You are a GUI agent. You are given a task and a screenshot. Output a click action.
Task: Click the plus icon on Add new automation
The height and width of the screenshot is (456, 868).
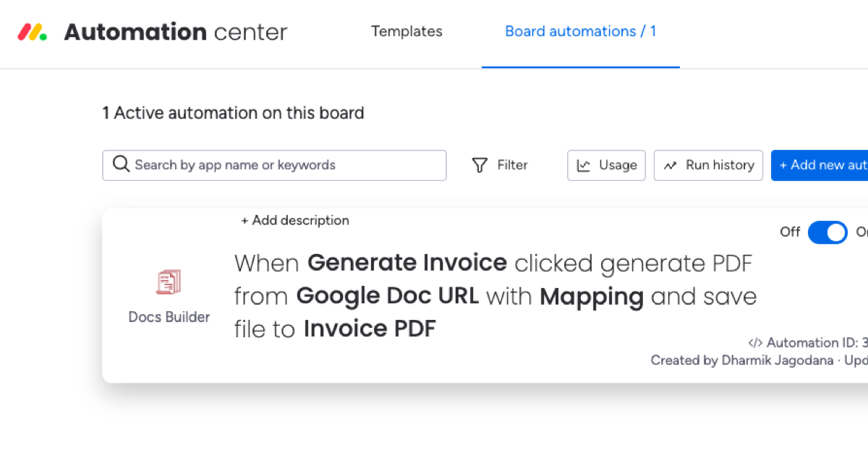(784, 165)
